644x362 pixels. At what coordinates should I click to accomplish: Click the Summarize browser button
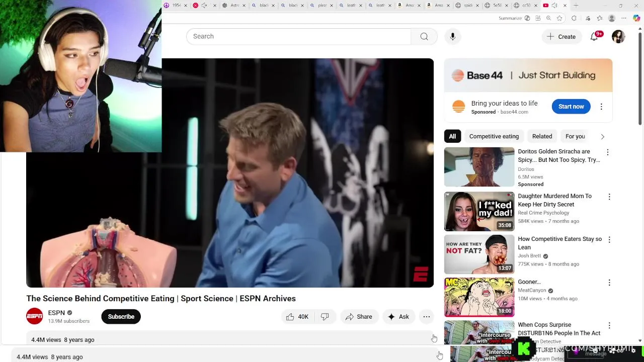(x=510, y=18)
